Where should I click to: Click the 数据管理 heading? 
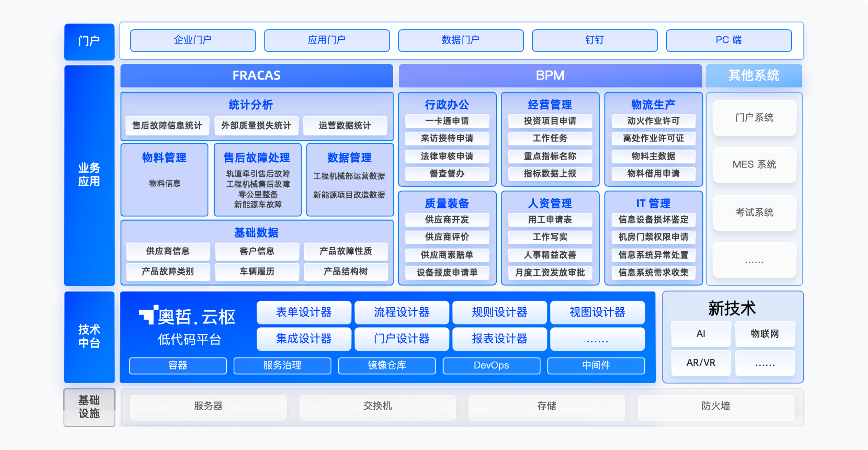[349, 158]
